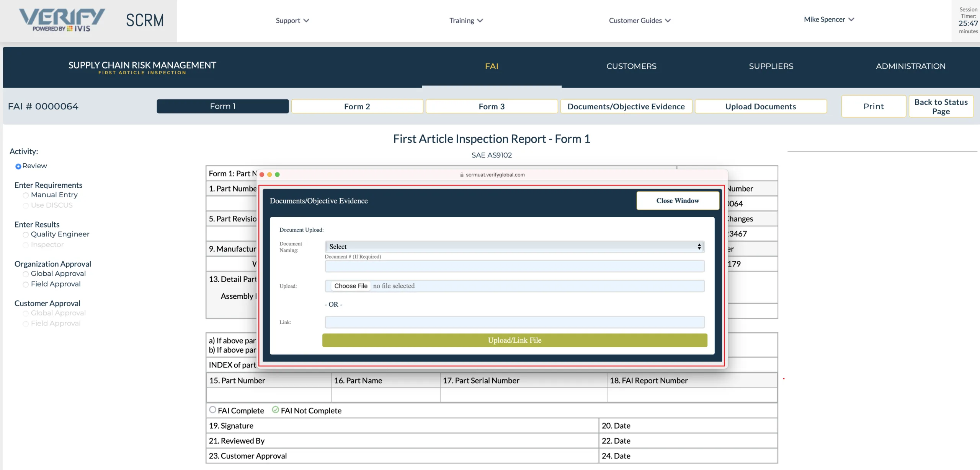The height and width of the screenshot is (470, 980).
Task: Click the 21. Reviewed By row
Action: (x=402, y=441)
